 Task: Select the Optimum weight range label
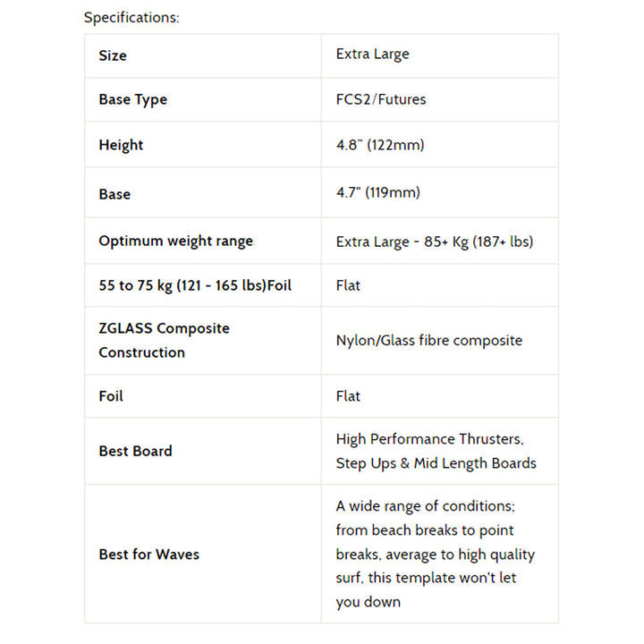coord(176,241)
